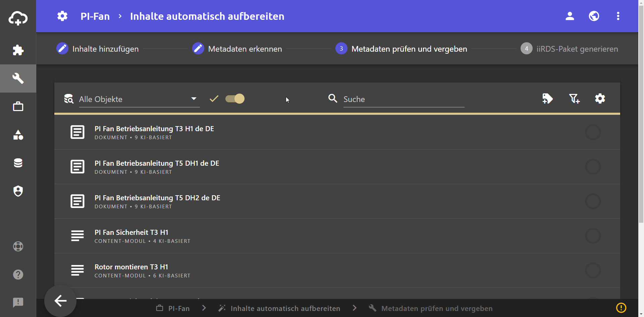Viewport: 644px width, 317px height.
Task: Open the shapes objects sidebar icon
Action: pyautogui.click(x=18, y=135)
